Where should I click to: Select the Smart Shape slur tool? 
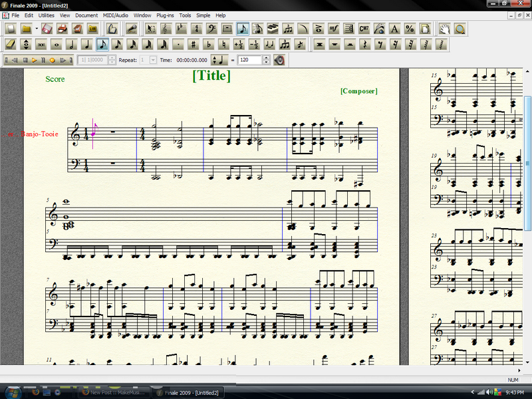click(303, 29)
